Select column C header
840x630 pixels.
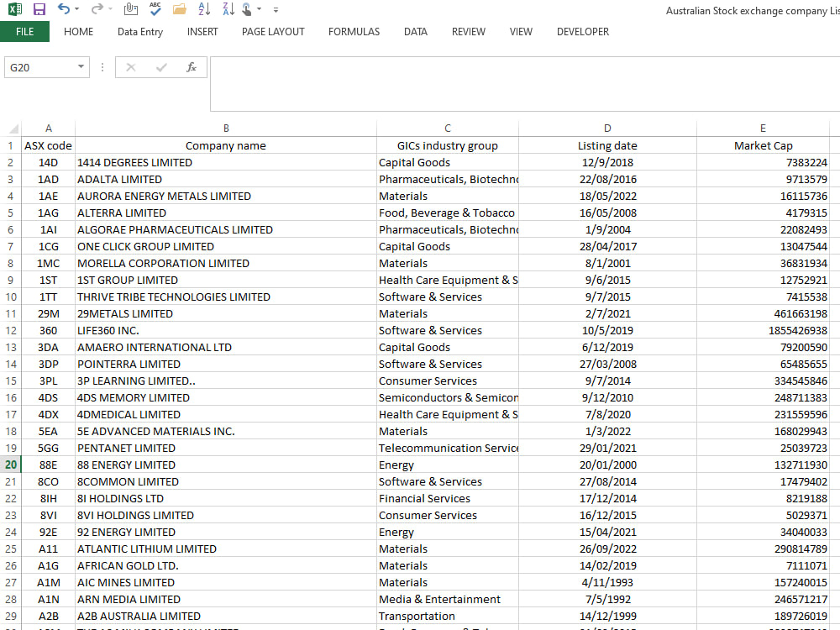point(448,129)
